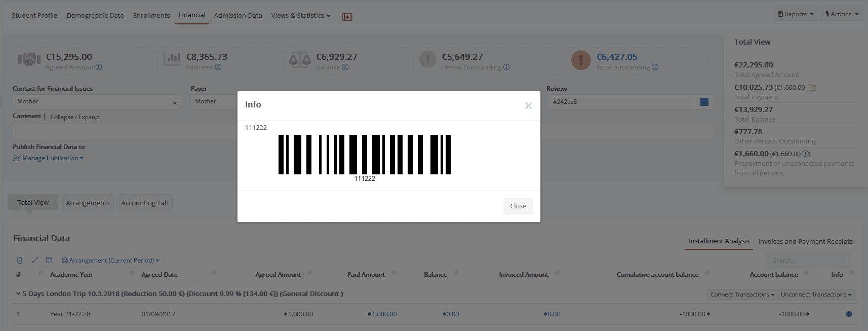Show info for Total outstanding
The height and width of the screenshot is (331, 868).
655,67
